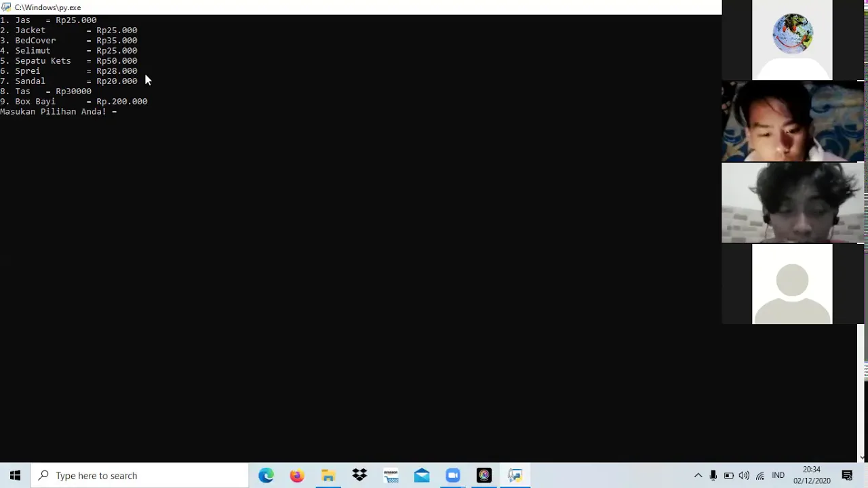868x488 pixels.
Task: Click the '7. Sandal' line
Action: (x=68, y=81)
